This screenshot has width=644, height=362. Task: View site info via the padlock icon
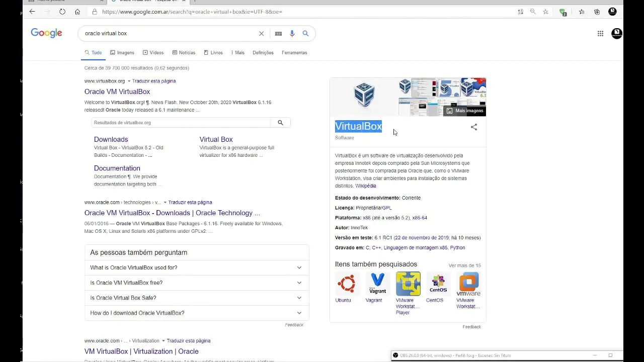click(95, 12)
